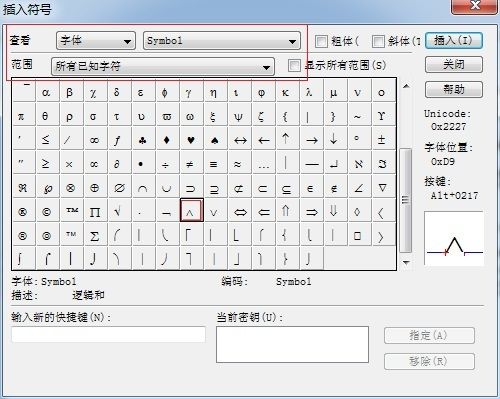Select the beta β symbol

pyautogui.click(x=70, y=92)
